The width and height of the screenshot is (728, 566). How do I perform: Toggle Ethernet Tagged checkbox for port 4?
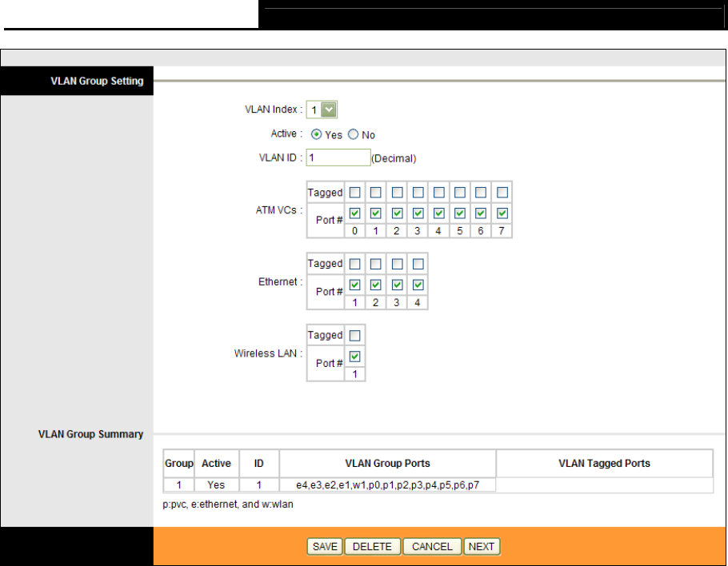point(418,264)
